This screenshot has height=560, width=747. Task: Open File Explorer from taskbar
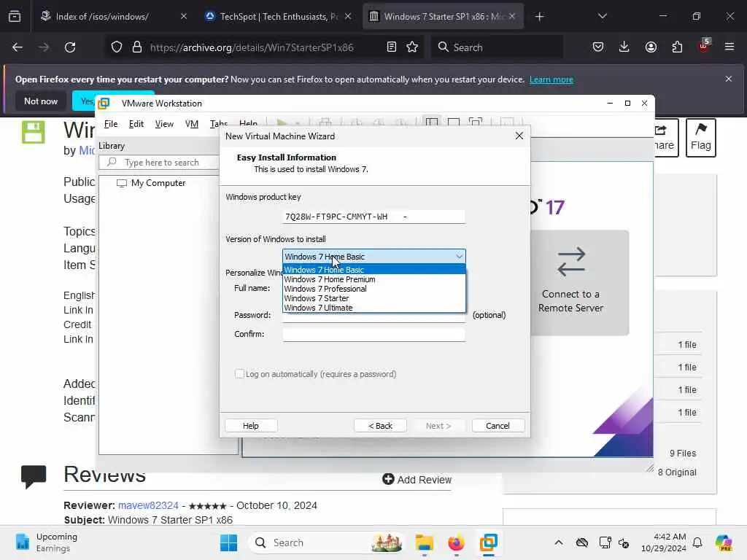click(x=424, y=542)
